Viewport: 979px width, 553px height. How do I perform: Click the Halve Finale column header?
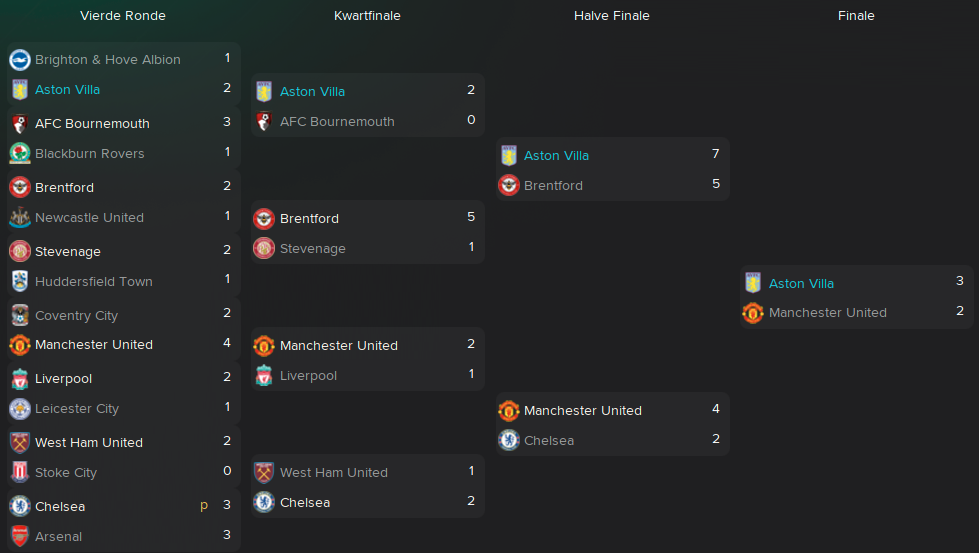click(611, 16)
